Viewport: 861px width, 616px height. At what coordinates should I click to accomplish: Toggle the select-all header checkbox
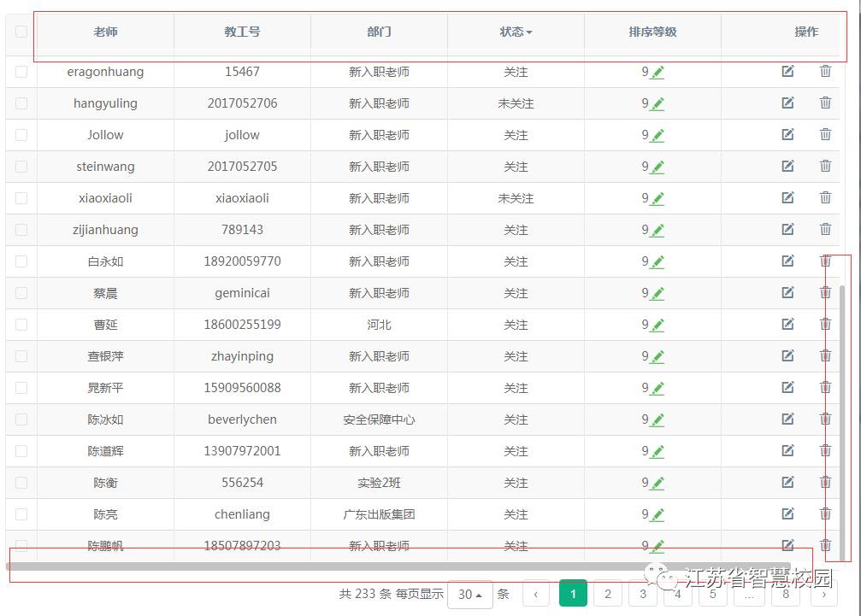tap(21, 32)
